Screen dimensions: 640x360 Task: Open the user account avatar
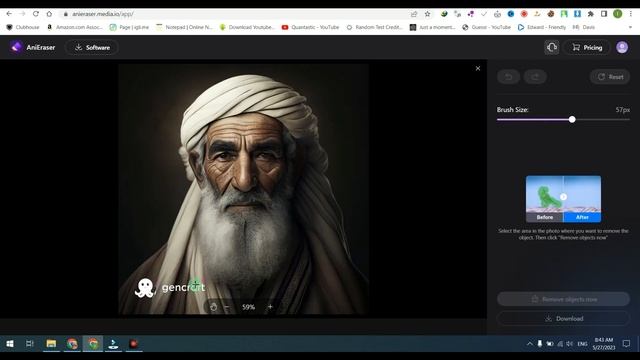click(x=622, y=47)
